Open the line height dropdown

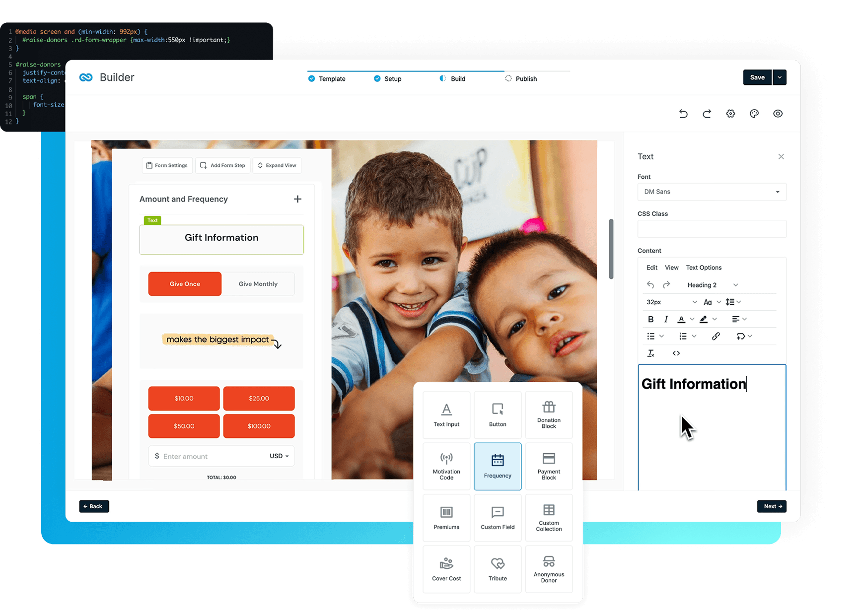coord(733,302)
